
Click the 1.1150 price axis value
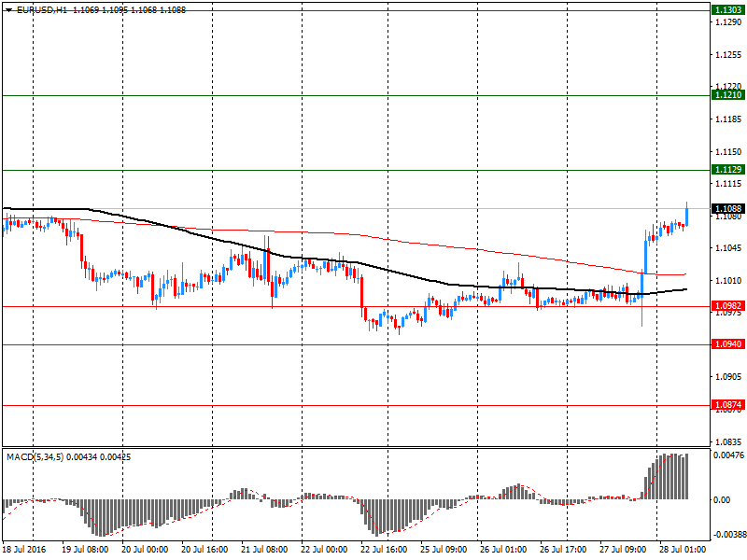tap(728, 151)
